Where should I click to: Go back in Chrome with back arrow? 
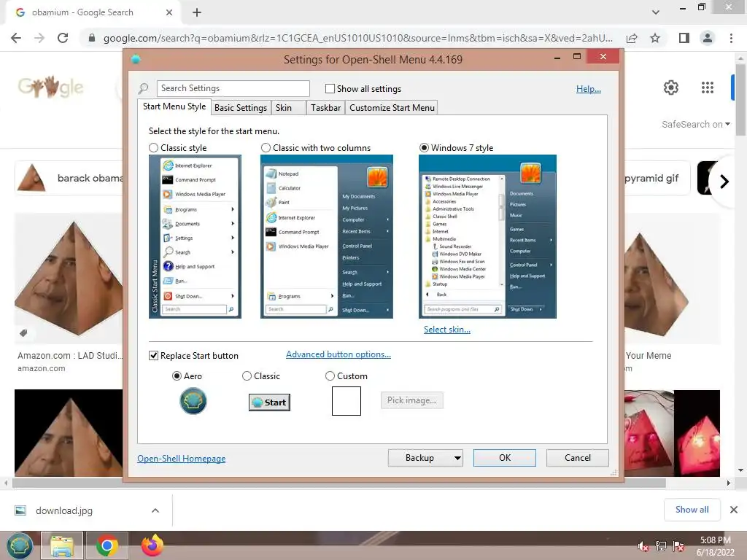pyautogui.click(x=16, y=38)
